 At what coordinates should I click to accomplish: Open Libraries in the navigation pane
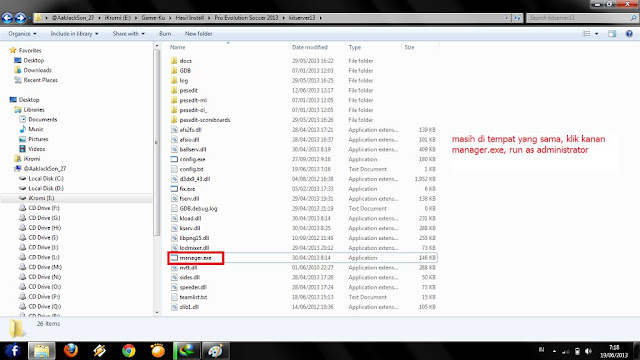[34, 110]
